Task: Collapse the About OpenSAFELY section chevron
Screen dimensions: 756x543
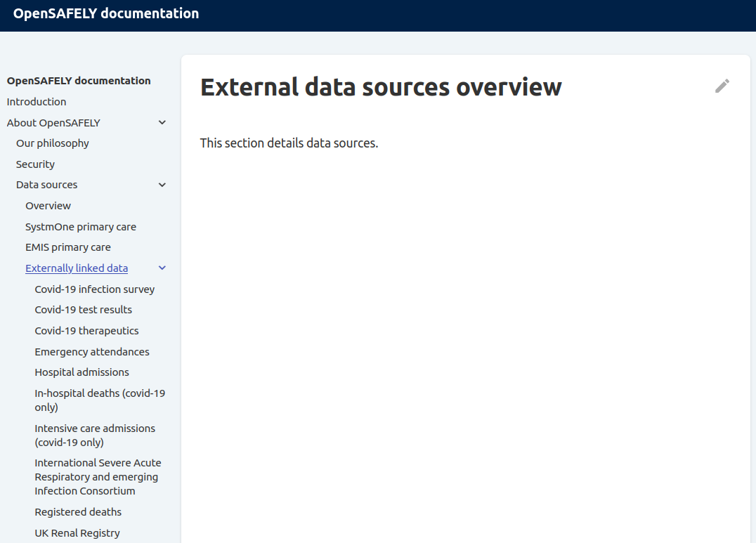Action: point(162,122)
